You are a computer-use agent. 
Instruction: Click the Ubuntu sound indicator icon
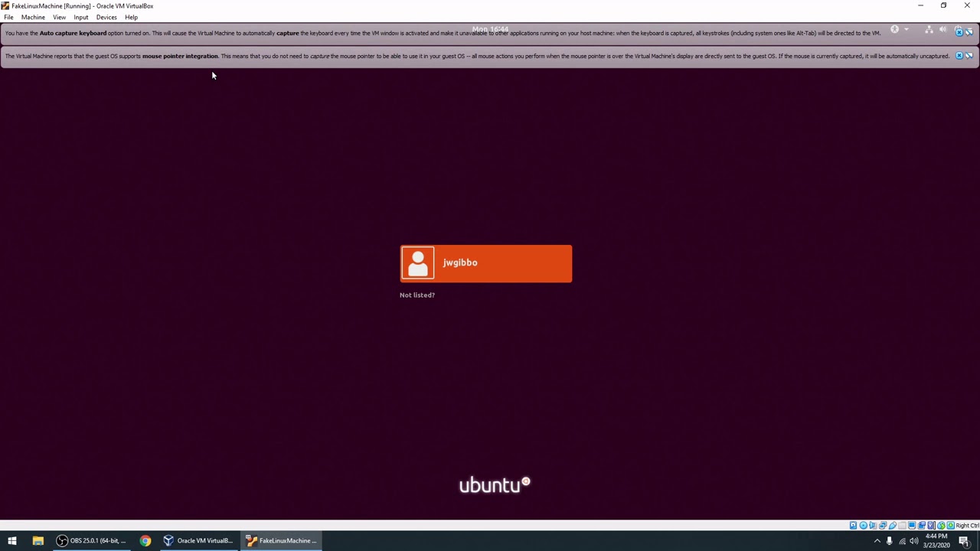(942, 29)
